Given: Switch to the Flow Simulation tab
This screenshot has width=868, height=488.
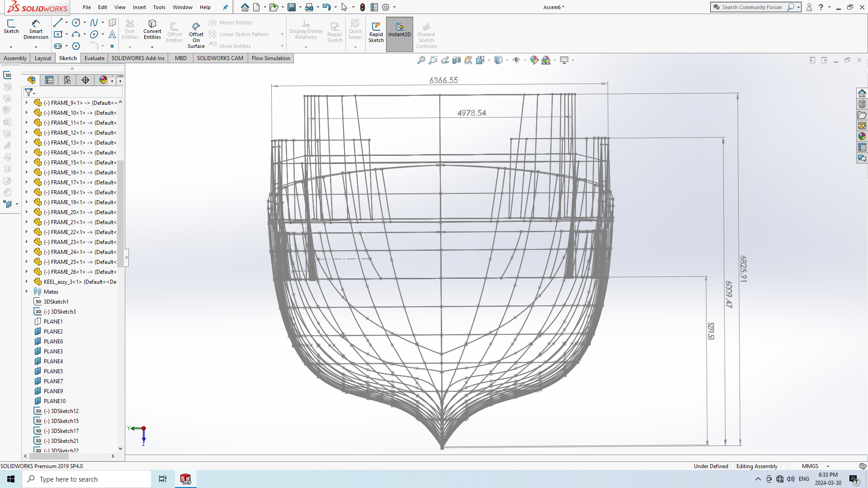Looking at the screenshot, I should click(x=271, y=58).
